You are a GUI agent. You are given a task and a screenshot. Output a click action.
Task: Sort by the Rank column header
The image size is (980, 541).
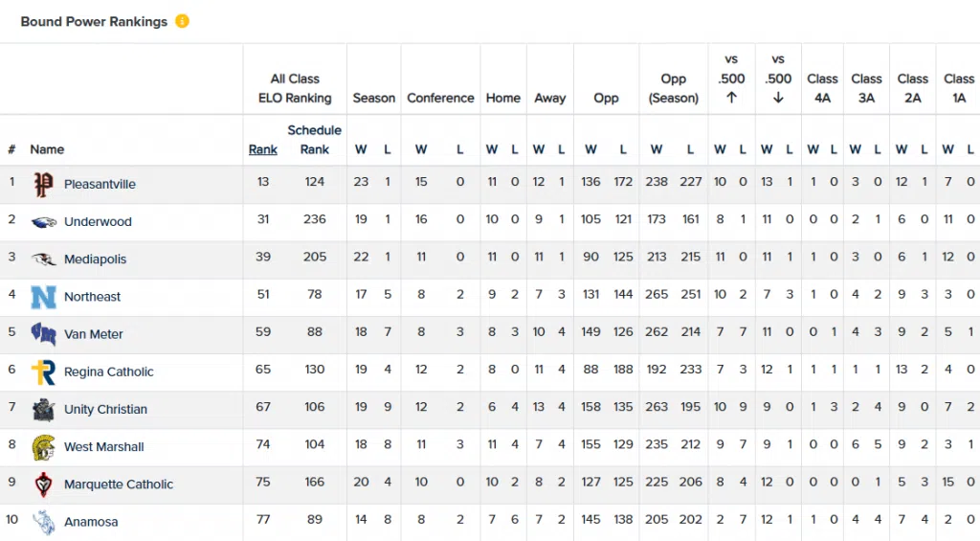(263, 149)
